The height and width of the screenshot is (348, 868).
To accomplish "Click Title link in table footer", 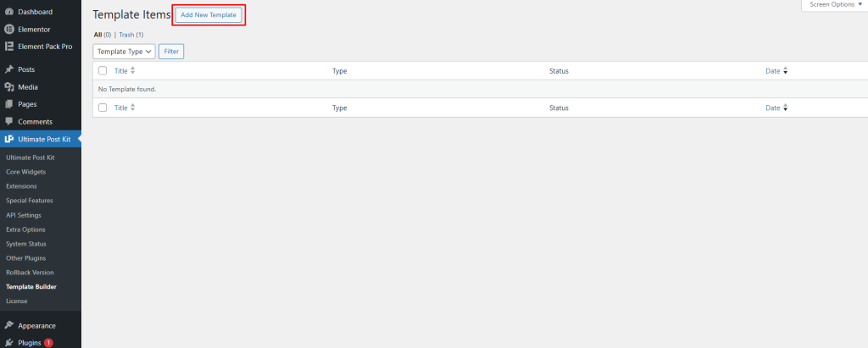I will click(x=120, y=108).
